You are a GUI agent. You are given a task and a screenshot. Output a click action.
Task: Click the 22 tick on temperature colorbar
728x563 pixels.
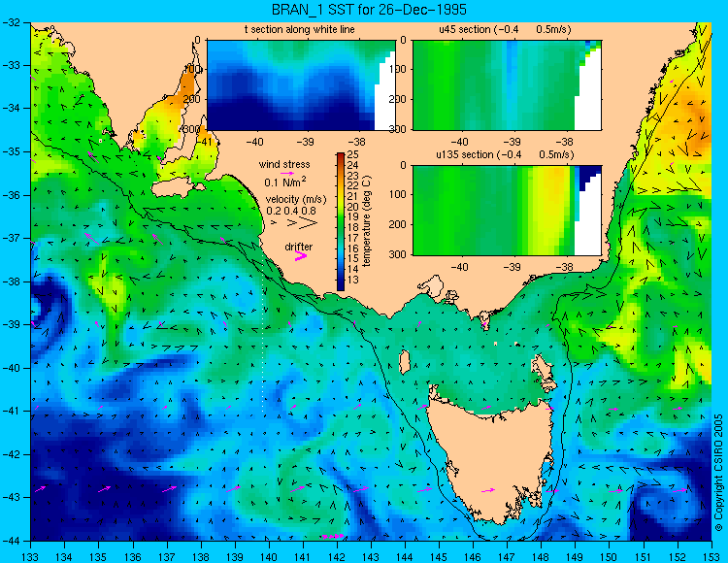(352, 186)
